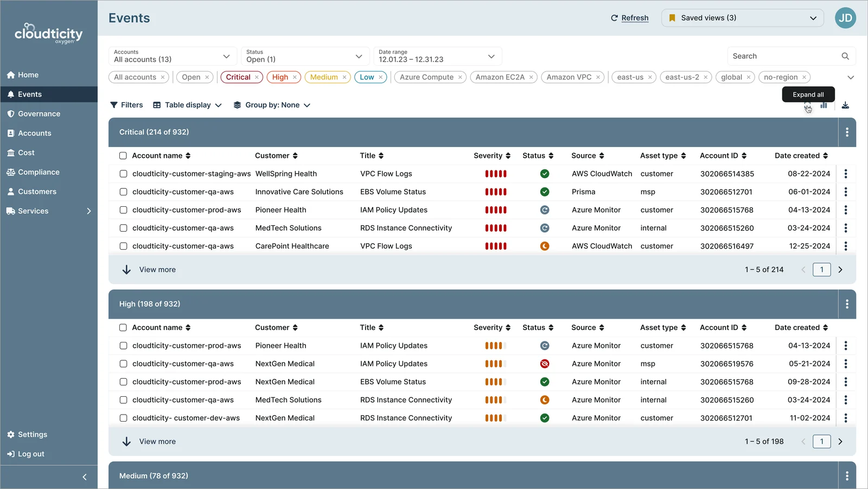
Task: Click page number box in High pagination
Action: [822, 442]
